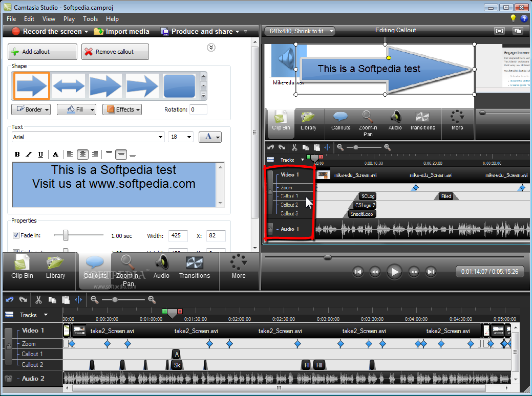The image size is (532, 396).
Task: Align callout text left
Action: (70, 155)
